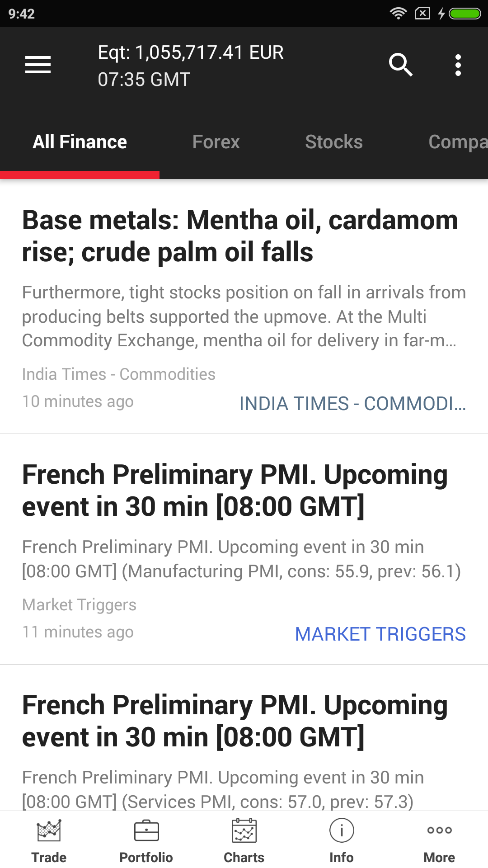The width and height of the screenshot is (488, 868).
Task: Select the All Finance tab
Action: pos(80,142)
